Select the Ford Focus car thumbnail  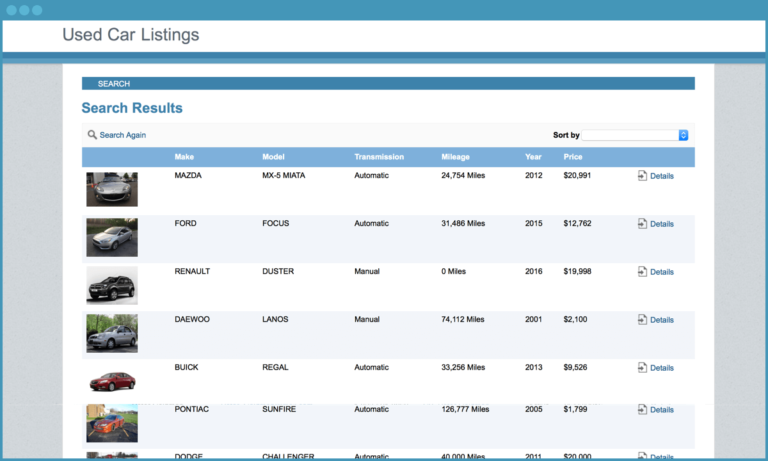point(112,237)
